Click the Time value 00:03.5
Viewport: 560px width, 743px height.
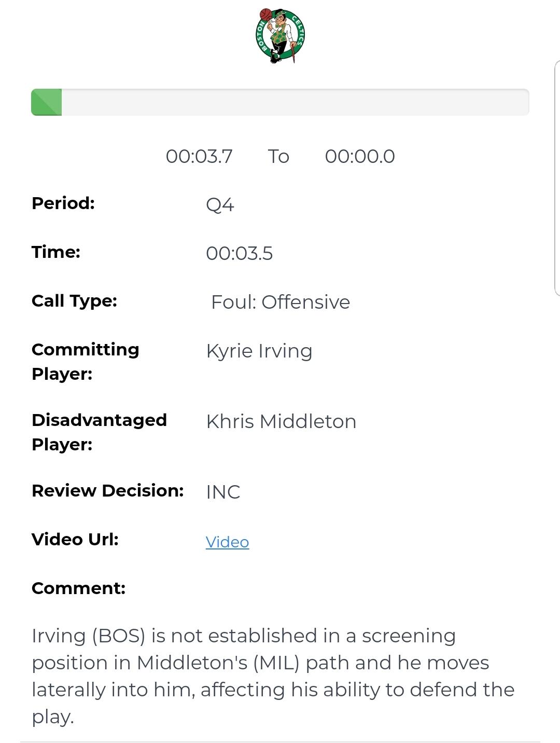click(x=239, y=254)
